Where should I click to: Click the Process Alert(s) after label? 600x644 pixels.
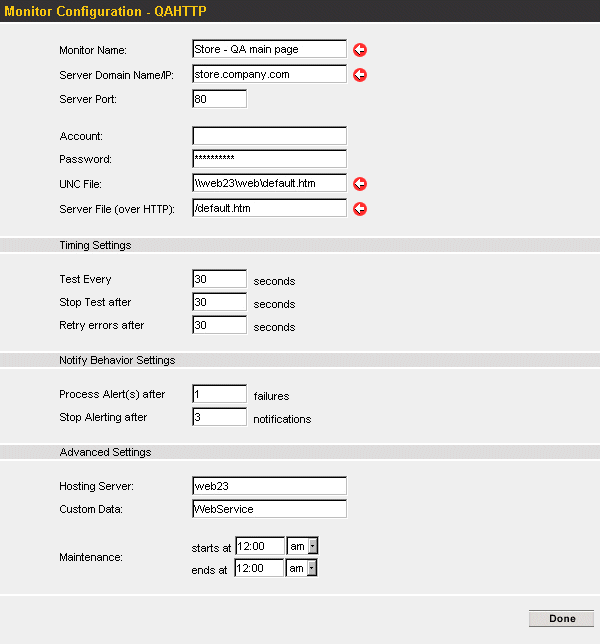tap(112, 394)
